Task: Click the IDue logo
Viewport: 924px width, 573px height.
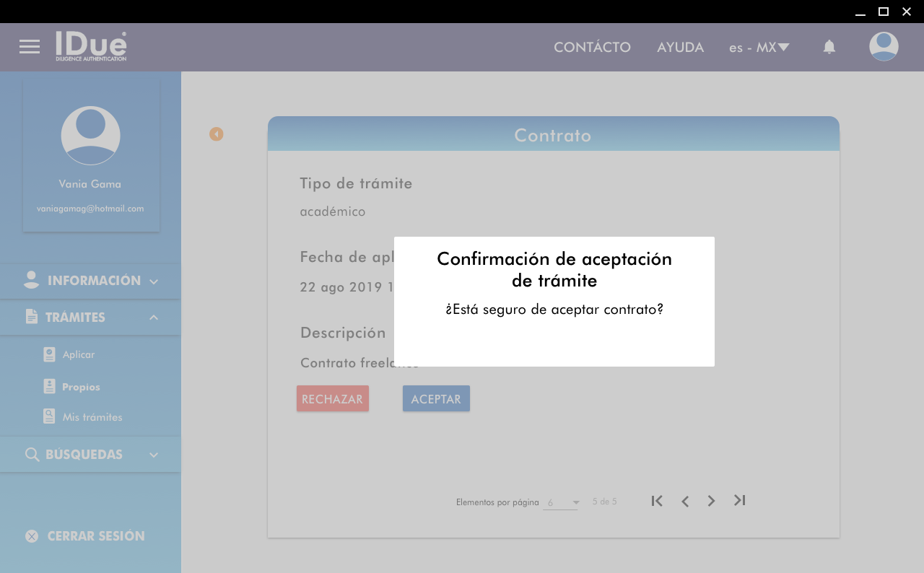Action: click(x=91, y=46)
